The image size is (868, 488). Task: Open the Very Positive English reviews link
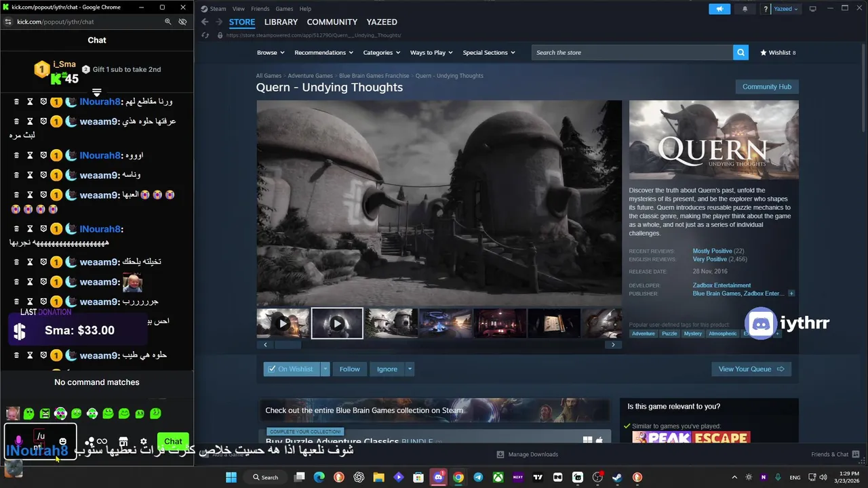point(709,259)
